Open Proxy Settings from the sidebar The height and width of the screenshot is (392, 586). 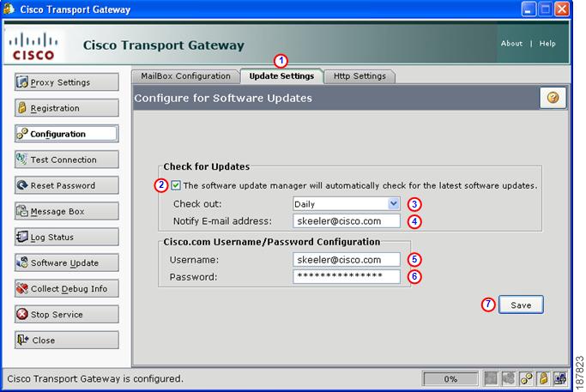(x=67, y=82)
